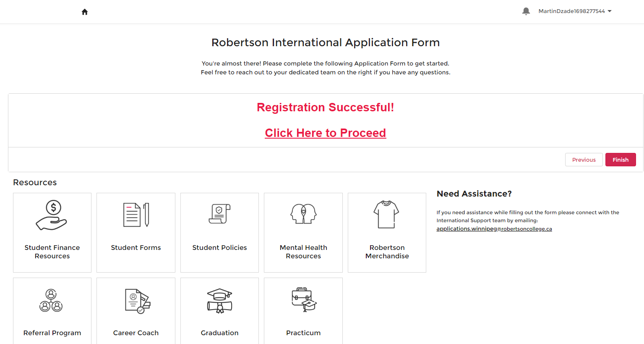
Task: Open the Student Policies scroll icon
Action: point(219,214)
